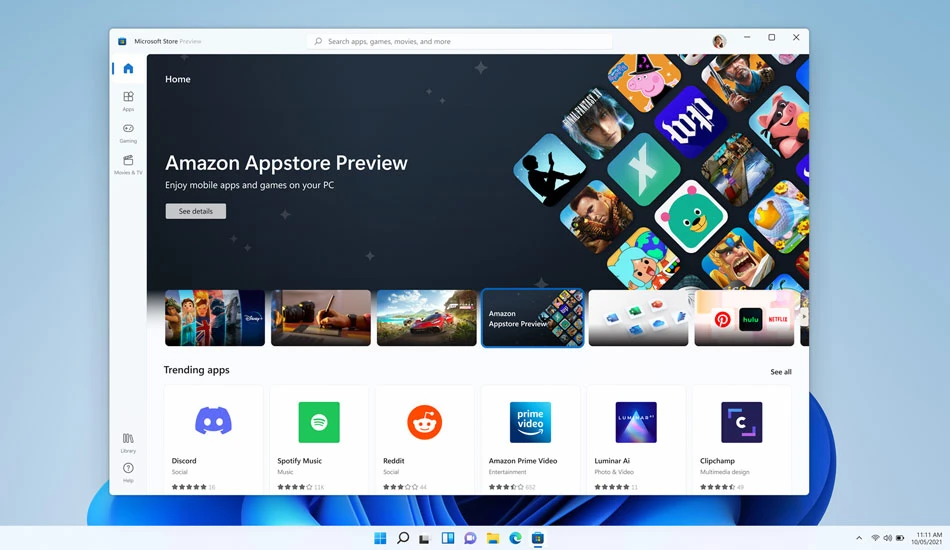Open the Apps section in sidebar
This screenshot has height=550, width=950.
click(x=128, y=101)
